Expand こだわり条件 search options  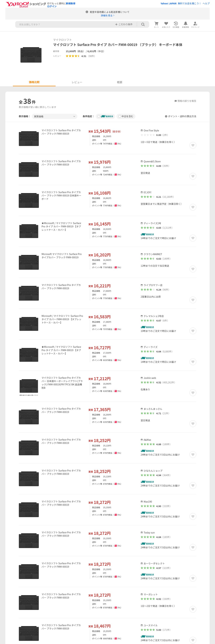tap(124, 25)
